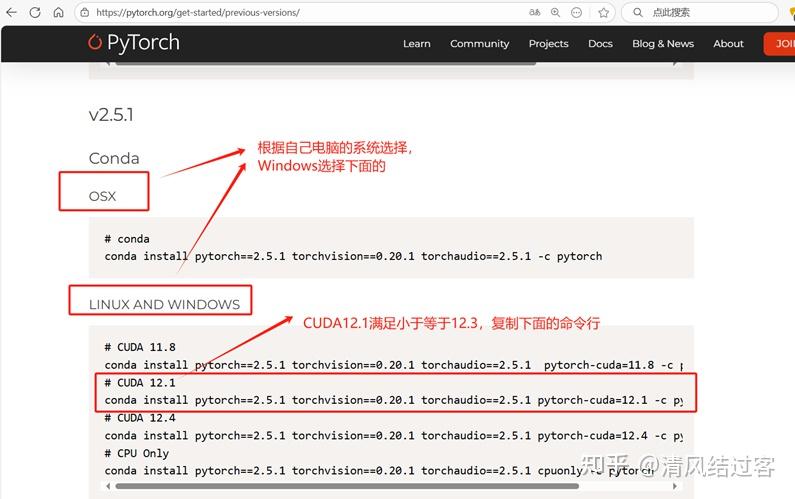Click the conda install command with cpuonly
Image resolution: width=795 pixels, height=499 pixels.
click(x=379, y=471)
